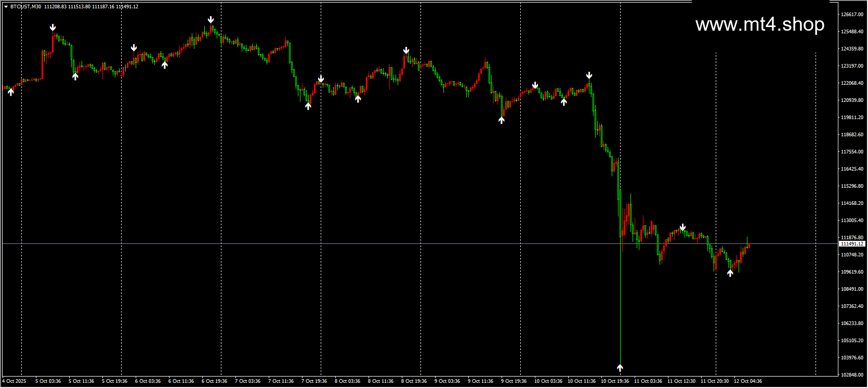Screen dimensions: 868x388
Task: Click price axis label 103976.60
Action: 852,358
